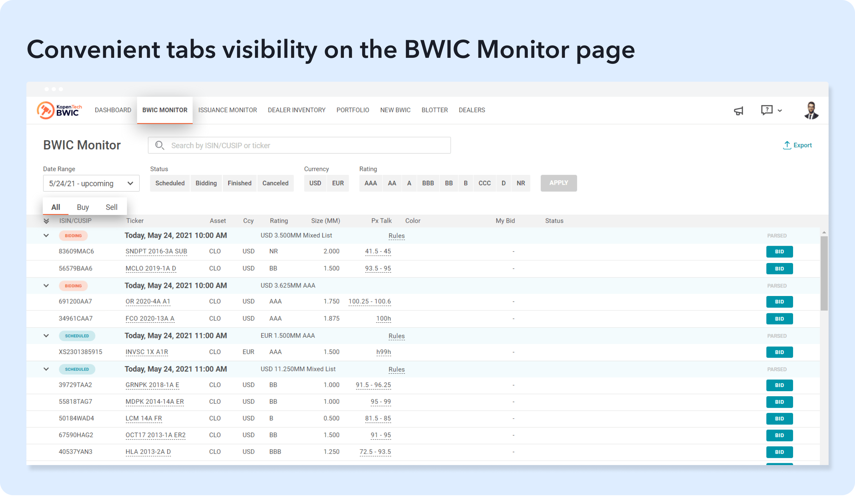The width and height of the screenshot is (855, 504).
Task: Click the Export upload icon
Action: [787, 145]
